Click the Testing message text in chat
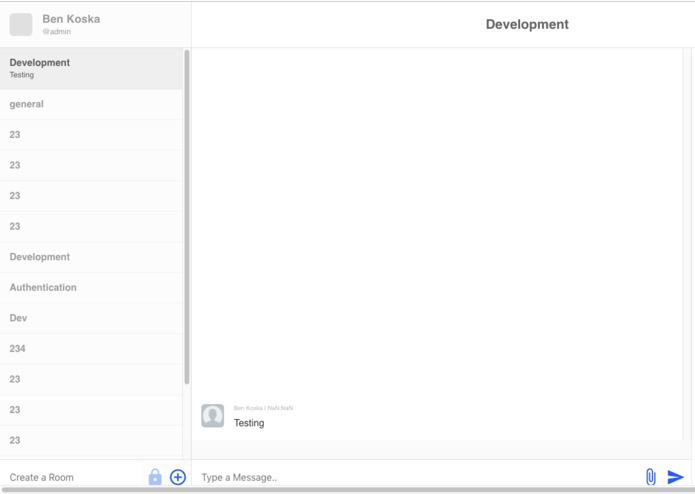The width and height of the screenshot is (695, 494). 249,423
